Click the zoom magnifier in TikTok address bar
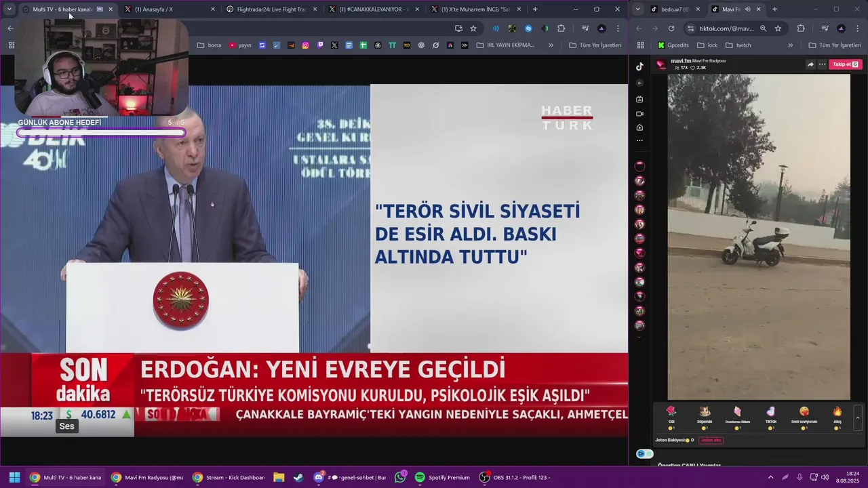Image resolution: width=868 pixels, height=488 pixels. point(764,28)
